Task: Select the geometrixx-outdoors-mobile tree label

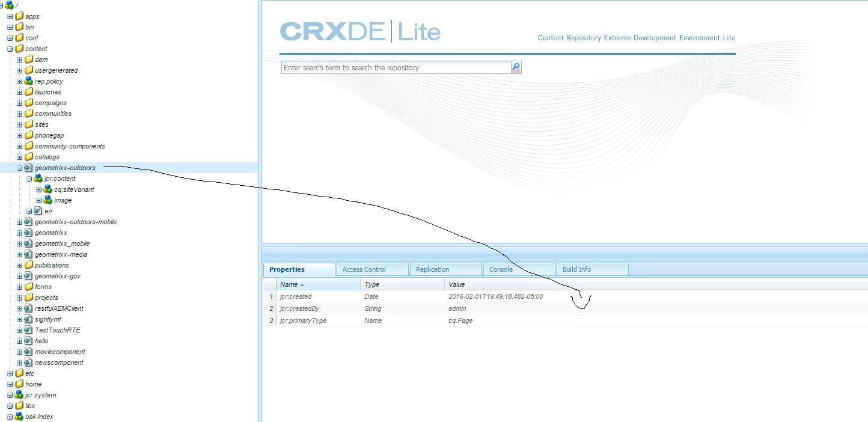Action: [76, 222]
